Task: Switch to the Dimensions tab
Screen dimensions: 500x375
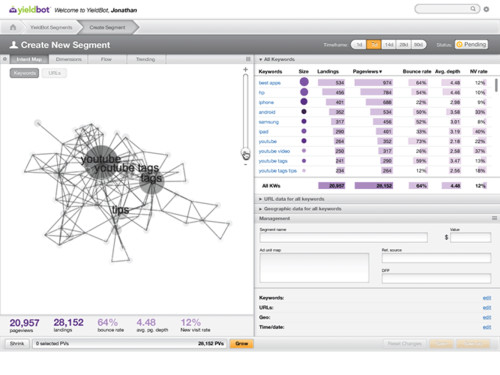Action: pyautogui.click(x=68, y=59)
